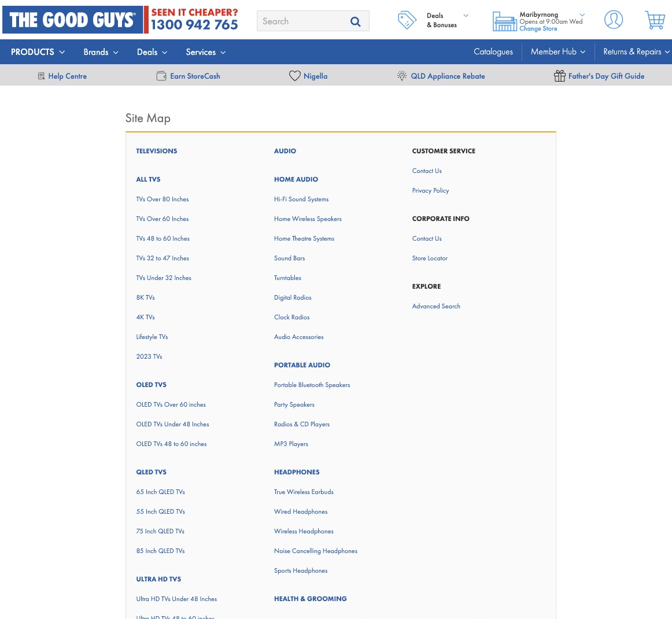Open the Father's Day Gift Guide link
This screenshot has width=672, height=619.
point(606,76)
